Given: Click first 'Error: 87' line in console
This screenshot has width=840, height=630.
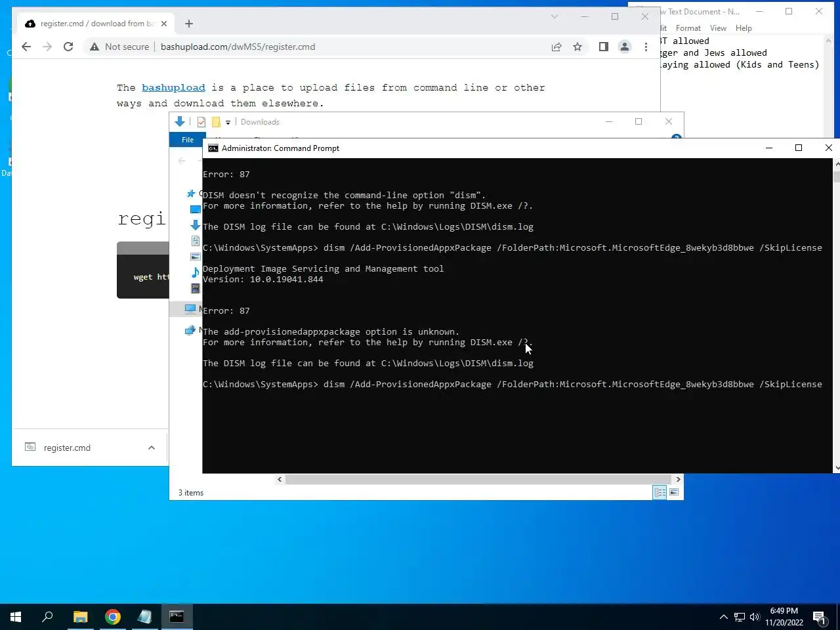Looking at the screenshot, I should [226, 174].
